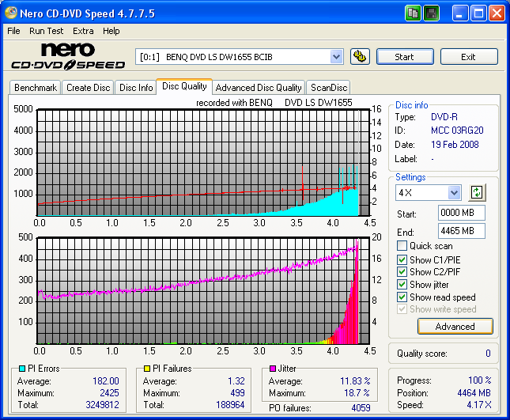Click the End position field 4465 MB
510x420 pixels.
(x=462, y=231)
